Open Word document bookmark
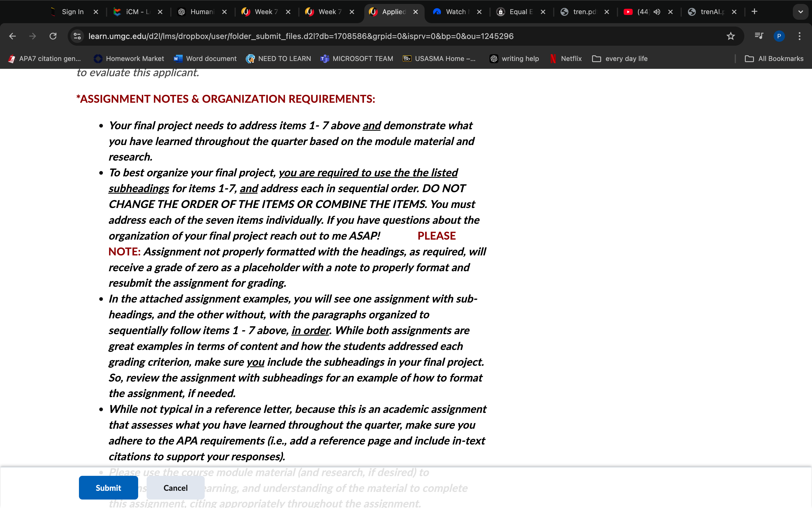 (x=205, y=59)
